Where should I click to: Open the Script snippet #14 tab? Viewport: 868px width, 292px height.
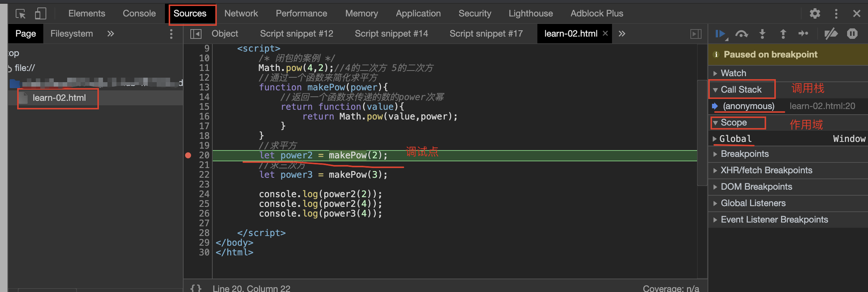pyautogui.click(x=391, y=34)
